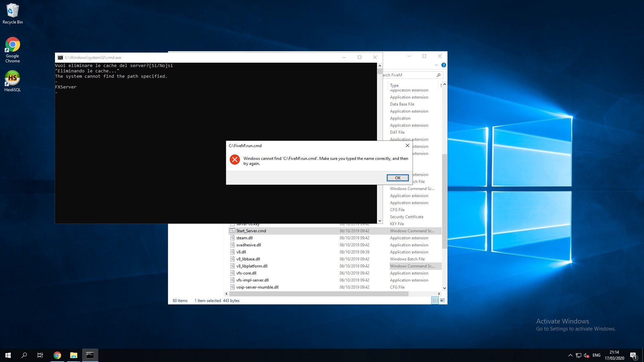644x362 pixels.
Task: Maximize the File Explorer window
Action: click(424, 56)
